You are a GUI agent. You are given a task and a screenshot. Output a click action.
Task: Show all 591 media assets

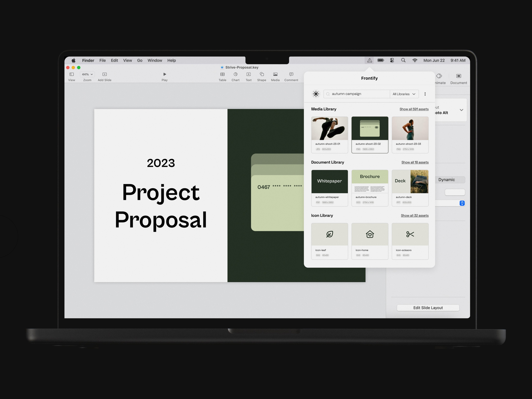click(x=414, y=109)
